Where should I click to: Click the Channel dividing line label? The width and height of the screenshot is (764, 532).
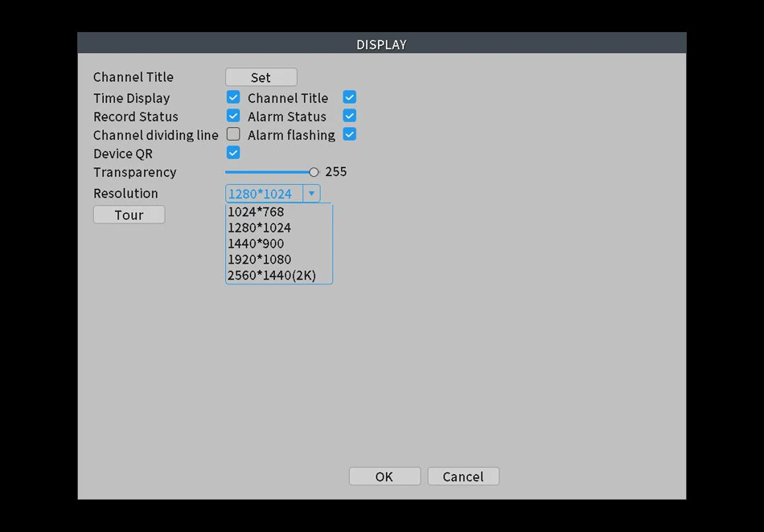click(156, 135)
